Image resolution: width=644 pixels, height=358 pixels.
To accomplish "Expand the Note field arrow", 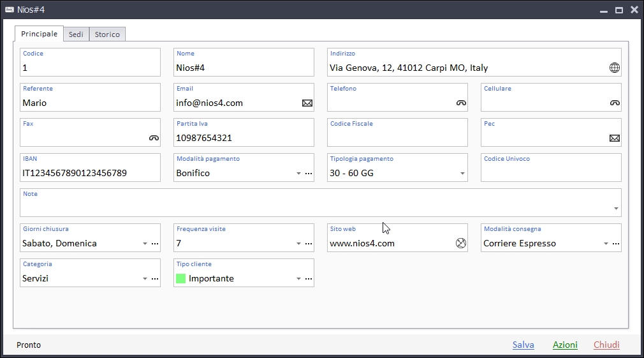I will point(615,209).
